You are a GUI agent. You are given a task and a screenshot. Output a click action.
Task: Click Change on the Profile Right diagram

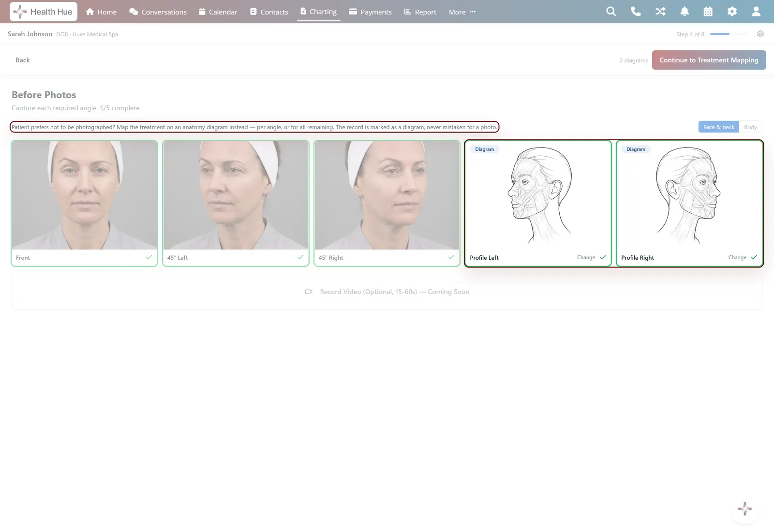coord(737,257)
